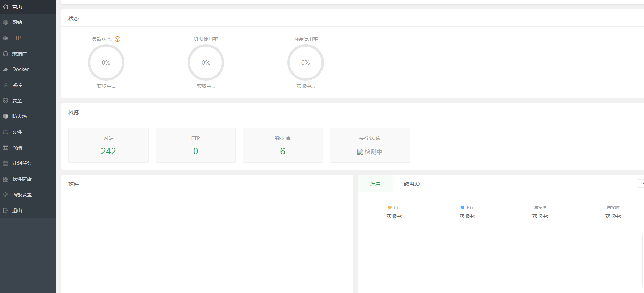Select 计划任务 in the sidebar menu
644x293 pixels.
(x=22, y=163)
